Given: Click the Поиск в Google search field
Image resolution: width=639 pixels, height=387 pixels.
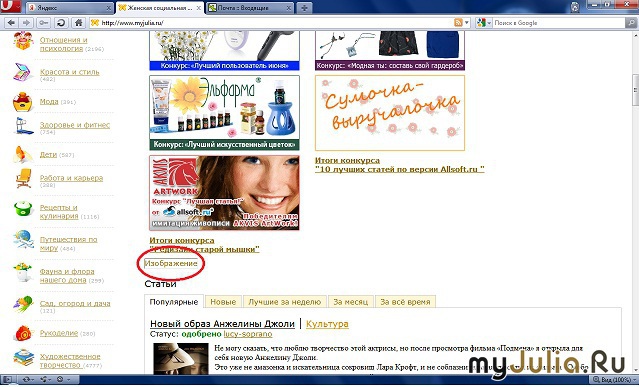Looking at the screenshot, I should 559,23.
